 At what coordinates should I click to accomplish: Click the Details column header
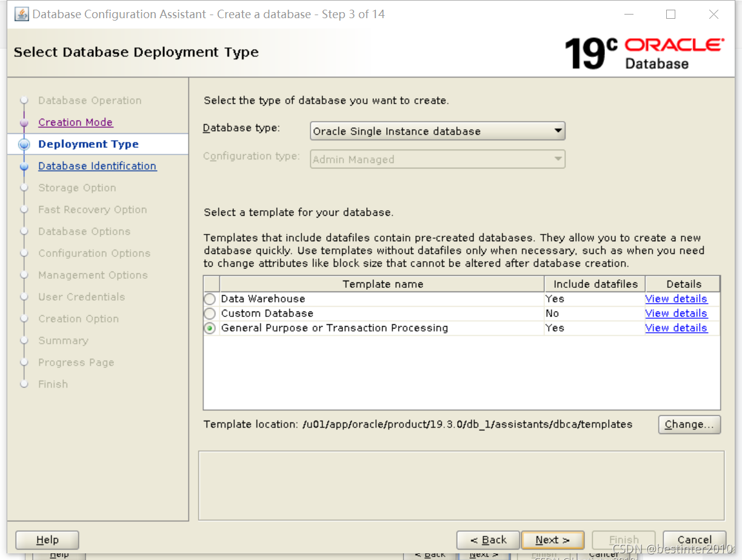pos(683,284)
